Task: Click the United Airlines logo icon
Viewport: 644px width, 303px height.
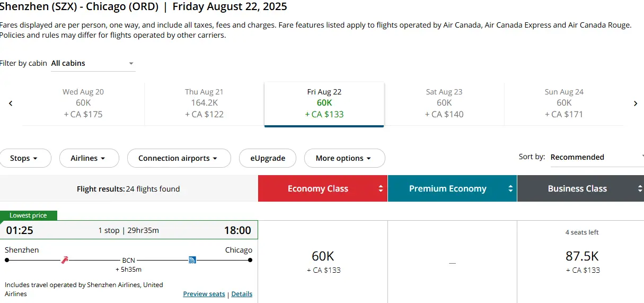Action: pyautogui.click(x=193, y=260)
